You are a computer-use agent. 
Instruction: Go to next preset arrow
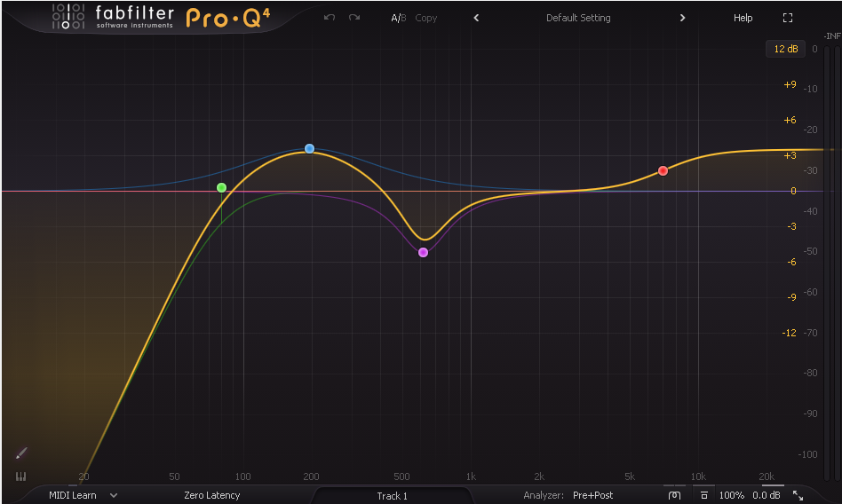(x=682, y=18)
